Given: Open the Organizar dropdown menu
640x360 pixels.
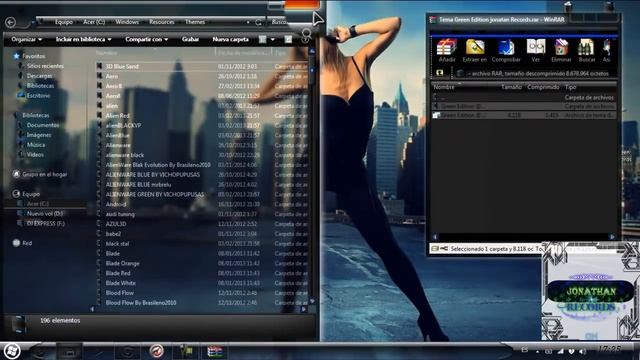Looking at the screenshot, I should click(27, 39).
